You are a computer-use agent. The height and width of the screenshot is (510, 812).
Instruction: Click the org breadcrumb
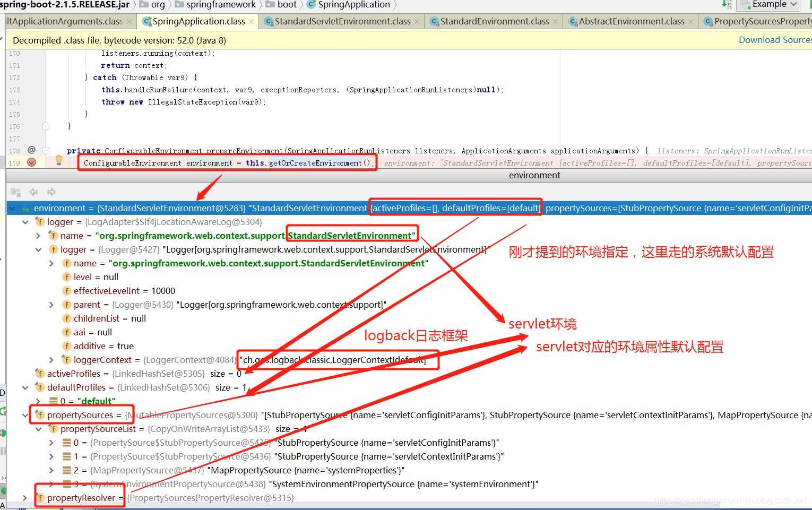pos(153,5)
